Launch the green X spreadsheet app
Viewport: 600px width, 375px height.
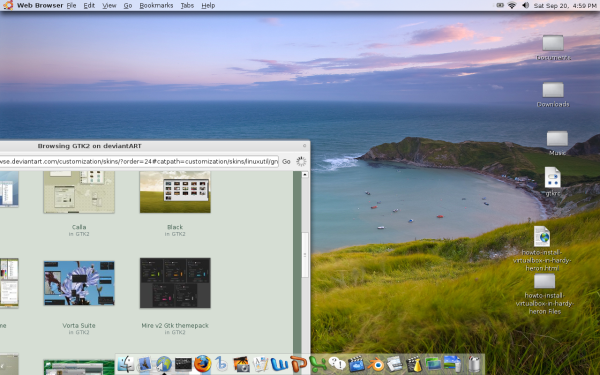click(x=318, y=364)
